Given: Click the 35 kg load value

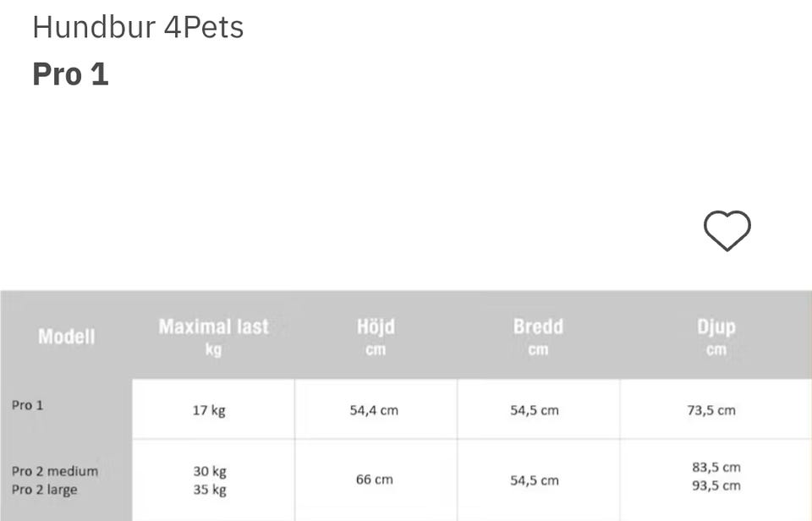Looking at the screenshot, I should pos(210,490).
